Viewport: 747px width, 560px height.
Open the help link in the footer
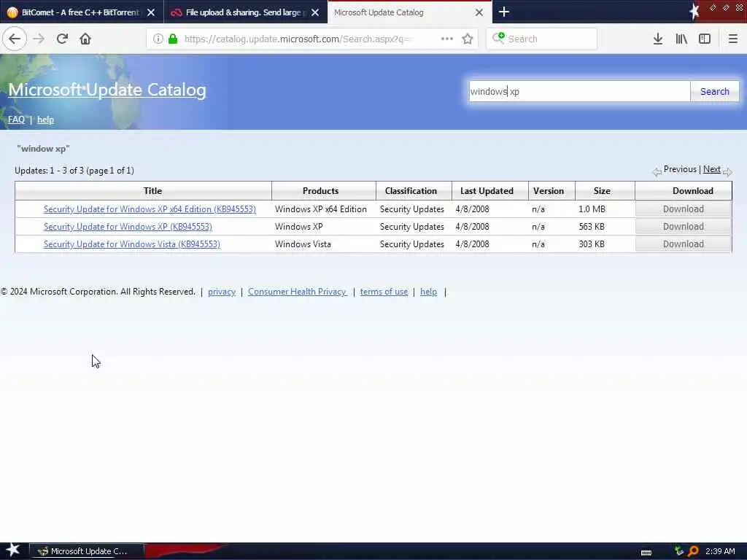[x=428, y=292]
